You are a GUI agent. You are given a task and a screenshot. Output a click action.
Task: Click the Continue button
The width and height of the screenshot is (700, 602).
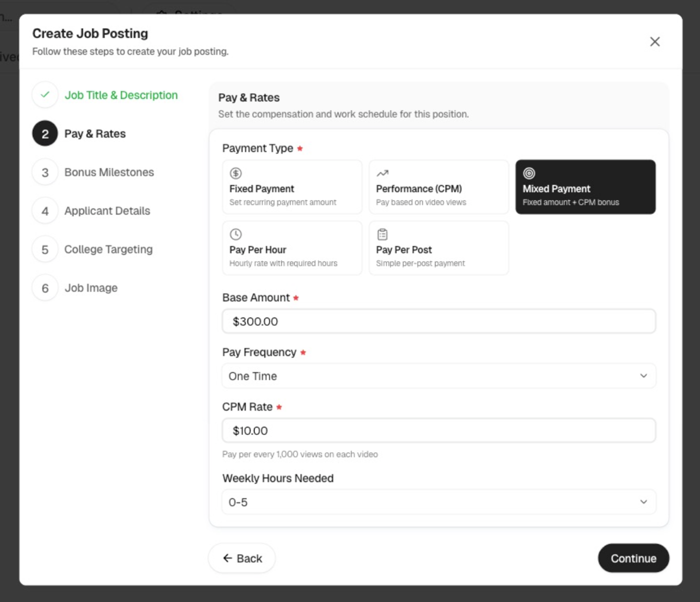tap(633, 558)
